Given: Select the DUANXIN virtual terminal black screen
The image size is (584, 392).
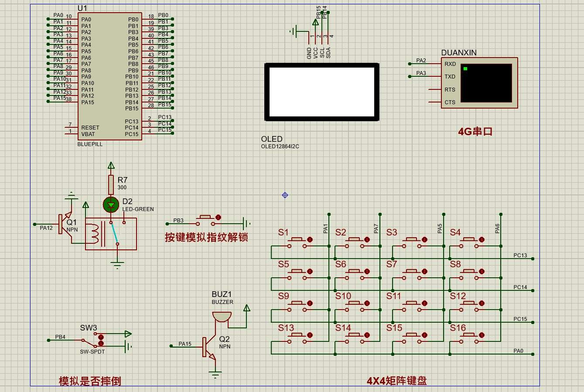Looking at the screenshot, I should [x=486, y=83].
